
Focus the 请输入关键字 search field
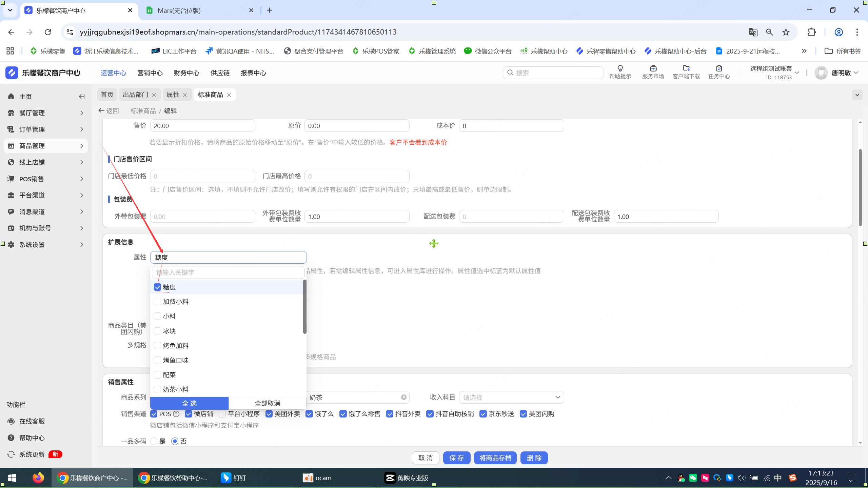(228, 272)
